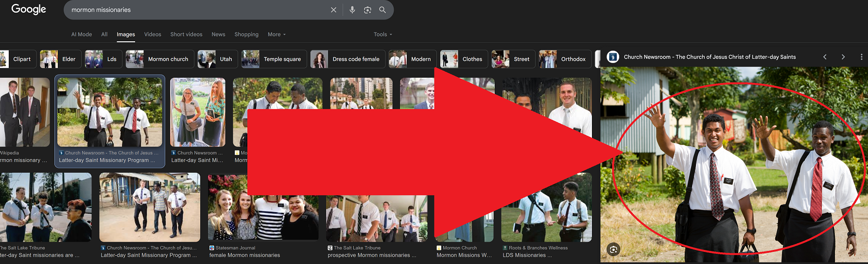
Task: Open the Shopping tab
Action: click(246, 34)
